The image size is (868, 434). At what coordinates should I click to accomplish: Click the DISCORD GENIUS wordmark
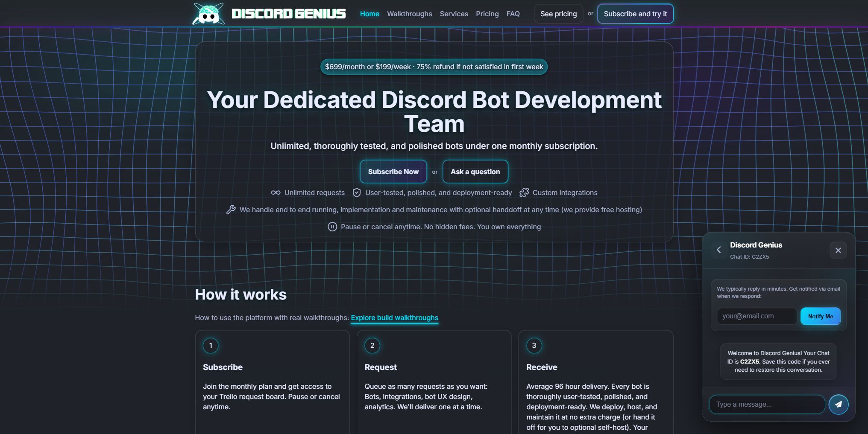(x=288, y=14)
